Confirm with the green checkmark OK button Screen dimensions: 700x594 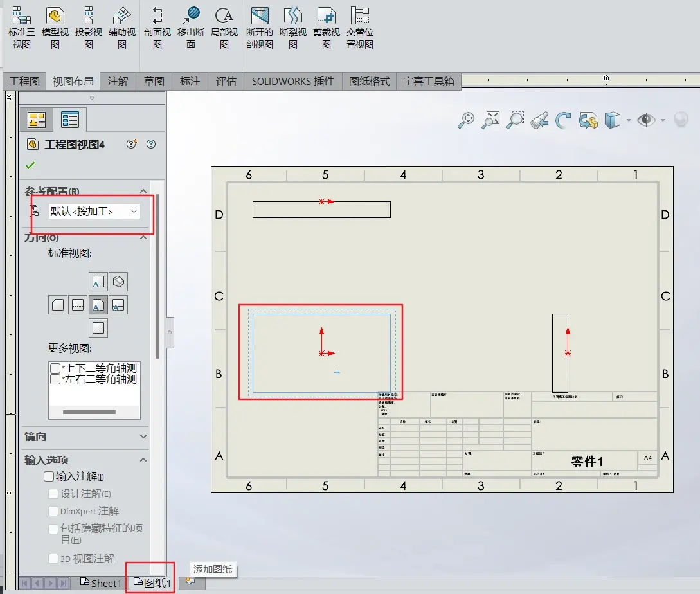[x=30, y=165]
